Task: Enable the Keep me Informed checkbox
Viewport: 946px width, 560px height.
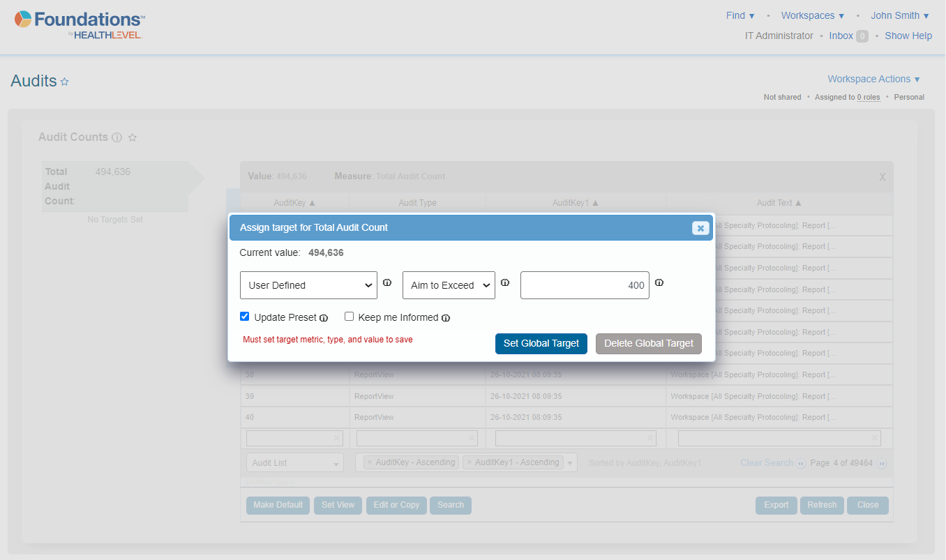Action: [350, 317]
